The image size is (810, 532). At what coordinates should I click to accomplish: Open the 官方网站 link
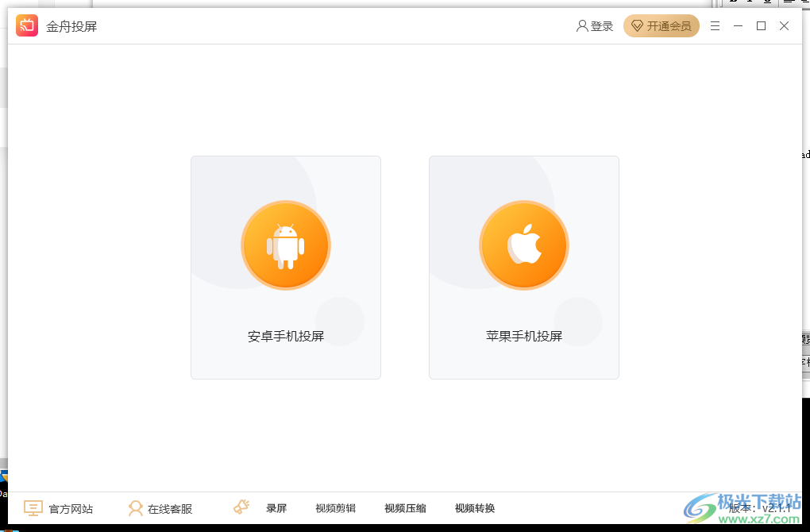71,509
